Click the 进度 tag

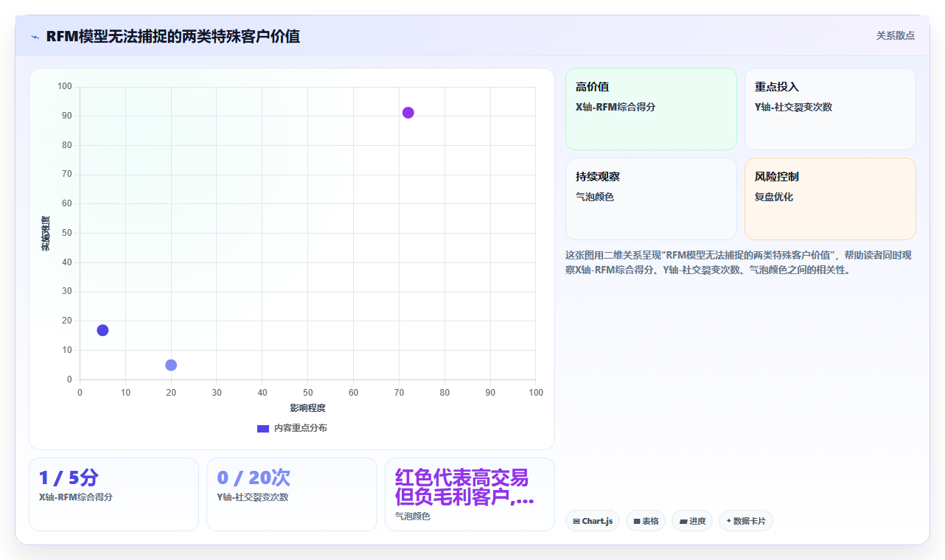point(692,521)
